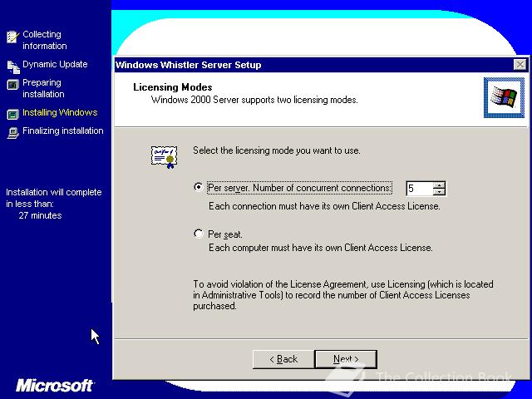
Task: Click the Installing Windows step icon
Action: (13, 115)
